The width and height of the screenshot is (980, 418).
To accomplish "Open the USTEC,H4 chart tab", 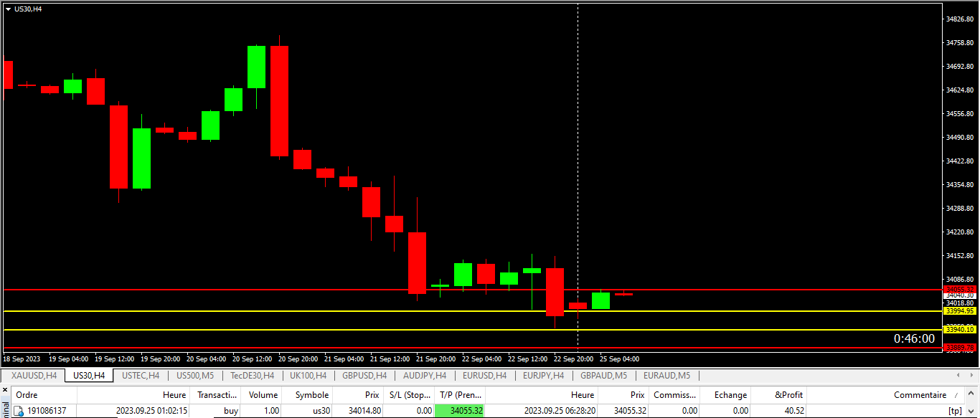I will 141,375.
